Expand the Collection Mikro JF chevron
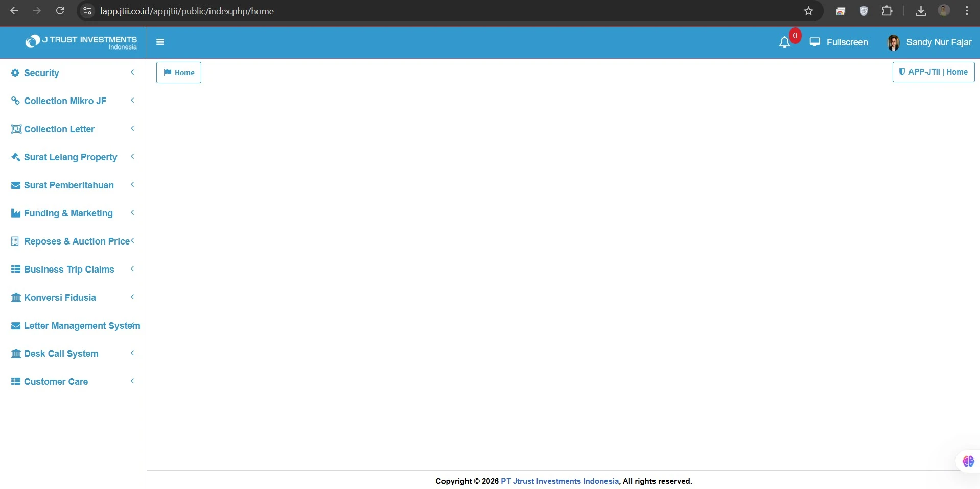980x489 pixels. coord(132,101)
